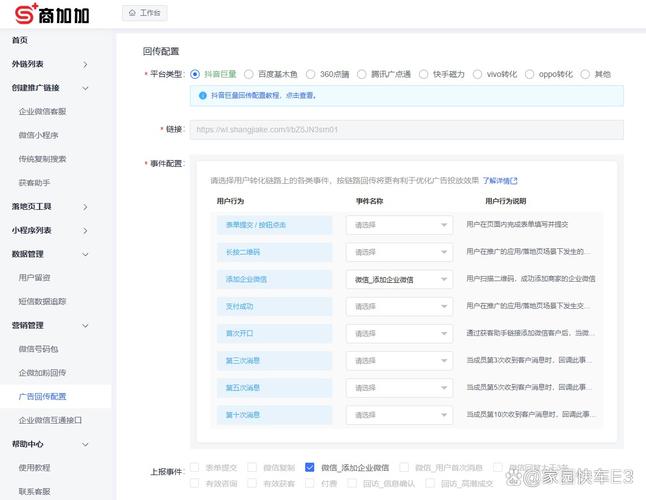Click the 链接 URL input field

407,130
